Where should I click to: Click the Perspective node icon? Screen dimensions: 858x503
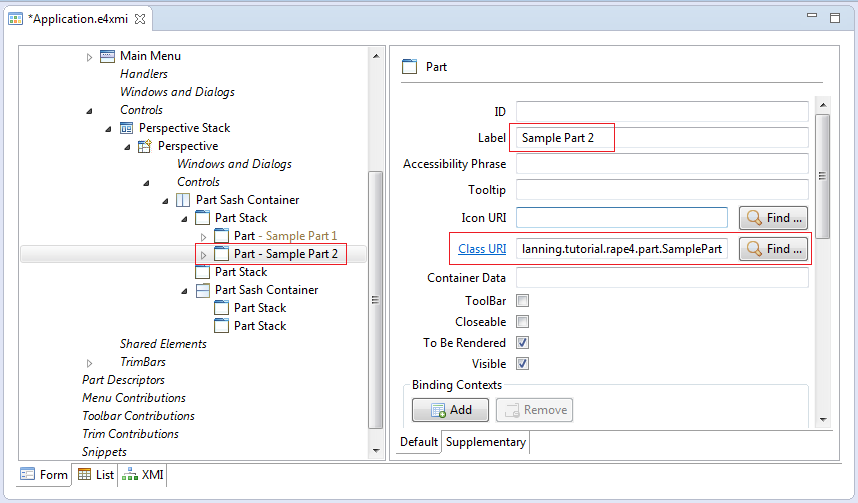(145, 146)
